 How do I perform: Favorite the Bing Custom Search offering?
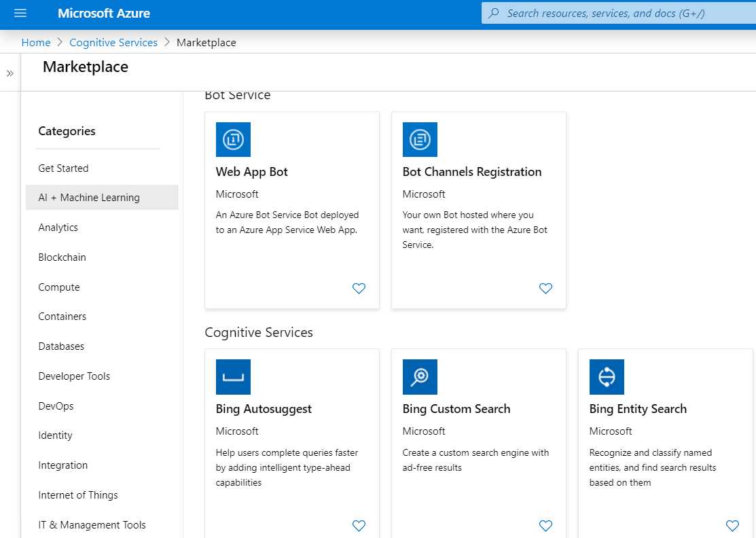tap(545, 525)
